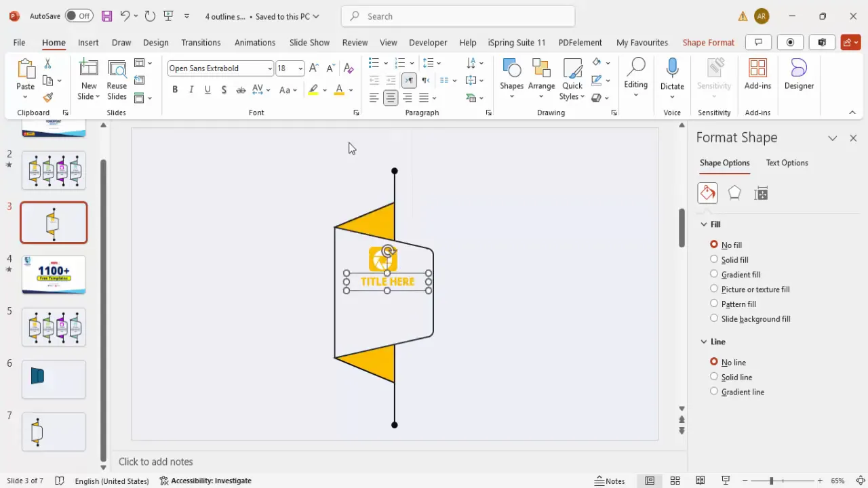The width and height of the screenshot is (868, 488).
Task: Toggle Underline formatting
Action: click(208, 89)
